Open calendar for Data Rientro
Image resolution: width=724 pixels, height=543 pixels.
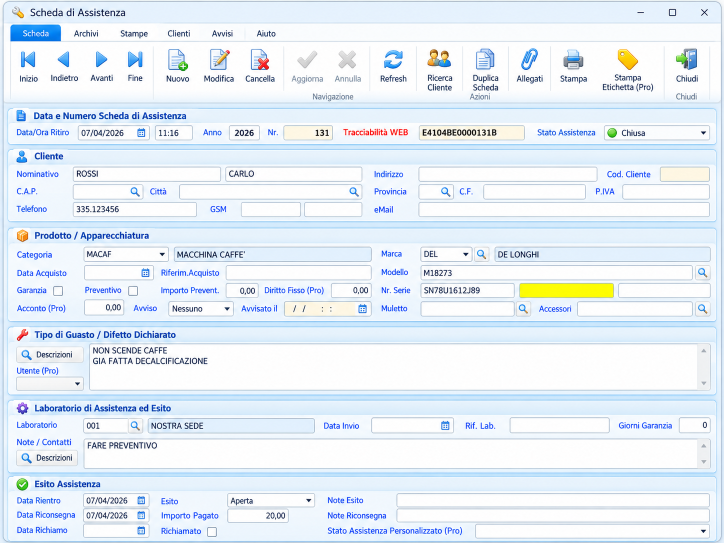click(141, 501)
